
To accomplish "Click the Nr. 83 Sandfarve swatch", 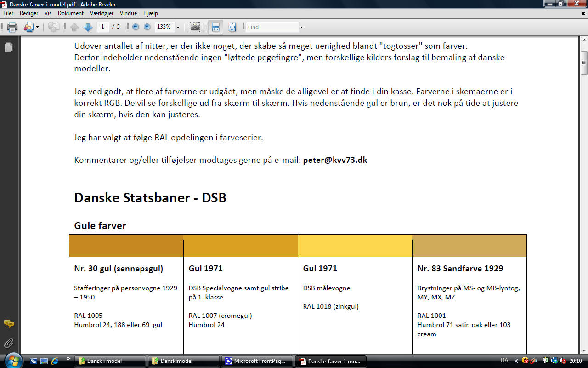I will point(469,246).
